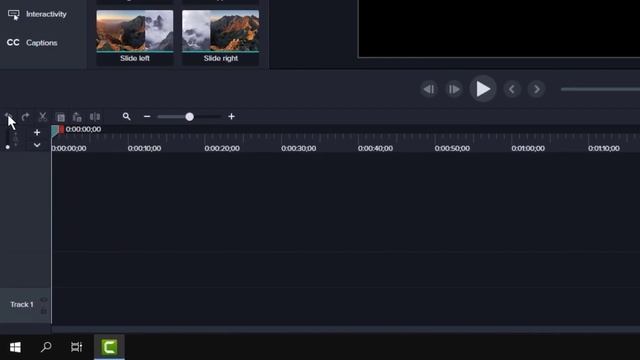Viewport: 640px width, 360px height.
Task: Toggle Track 1 visibility eye icon
Action: 44,300
